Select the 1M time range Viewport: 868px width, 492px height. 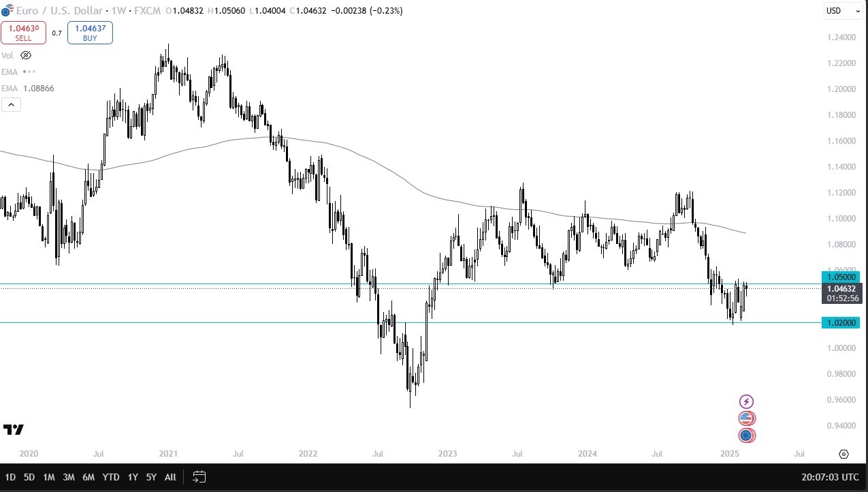[x=49, y=477]
